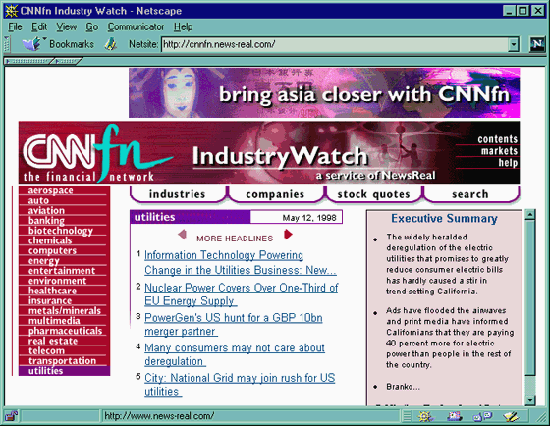The image size is (550, 426).
Task: Select biotechnology in the industry list
Action: [x=60, y=231]
